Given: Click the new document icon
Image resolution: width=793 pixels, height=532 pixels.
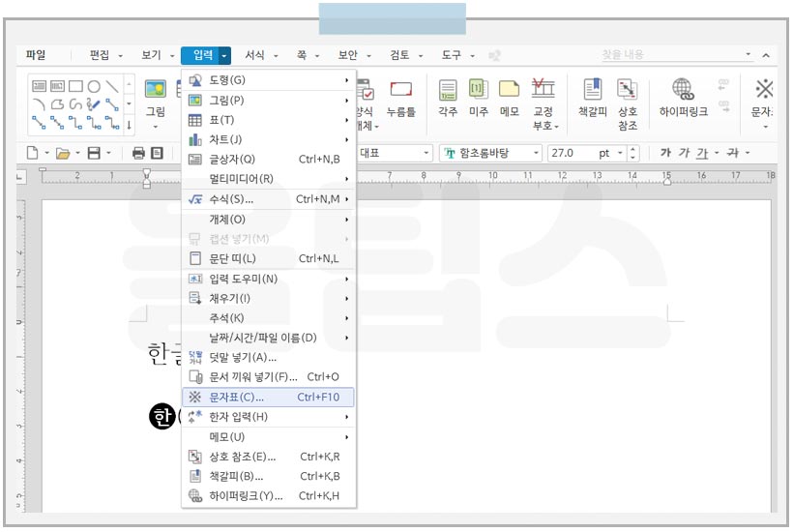Looking at the screenshot, I should (32, 153).
